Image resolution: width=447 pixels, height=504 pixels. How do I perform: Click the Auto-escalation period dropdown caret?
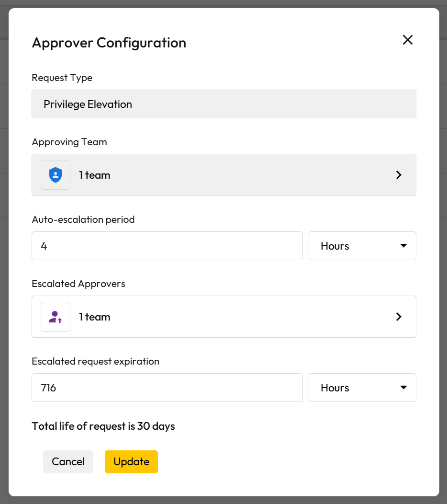(403, 246)
